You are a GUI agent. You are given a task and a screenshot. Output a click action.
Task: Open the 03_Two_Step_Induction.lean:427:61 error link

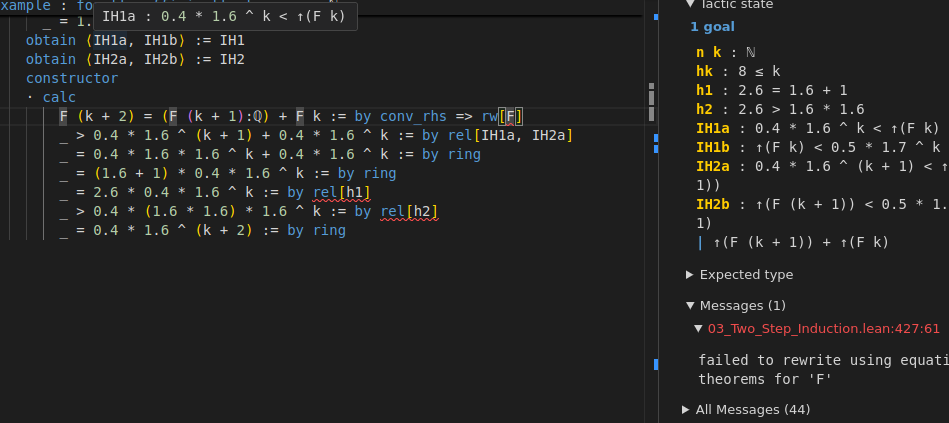tap(823, 328)
